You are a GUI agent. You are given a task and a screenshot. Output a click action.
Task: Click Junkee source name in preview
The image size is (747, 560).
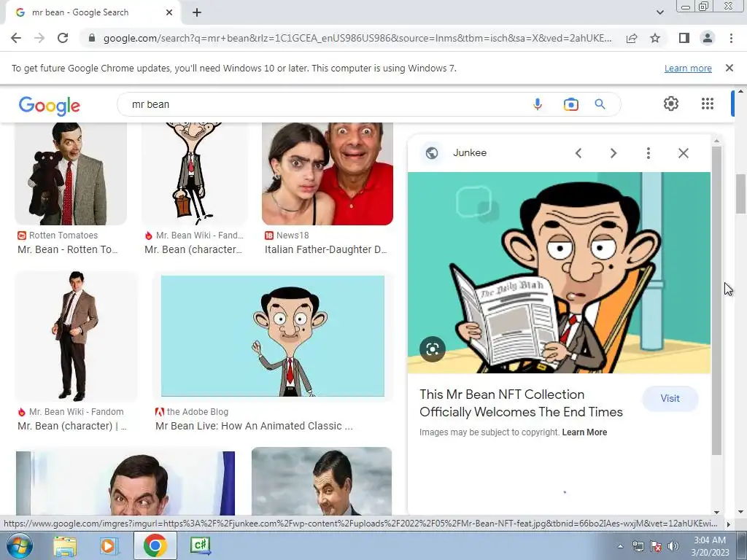click(470, 153)
